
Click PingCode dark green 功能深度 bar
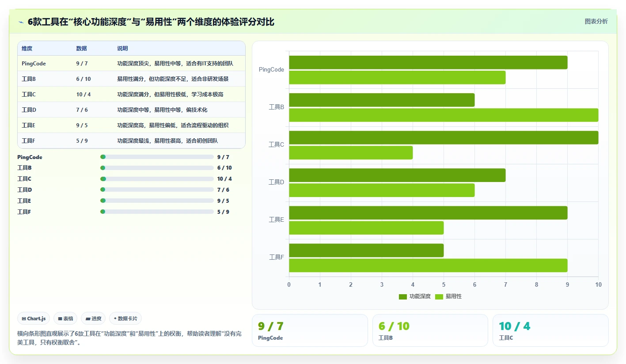pyautogui.click(x=428, y=62)
